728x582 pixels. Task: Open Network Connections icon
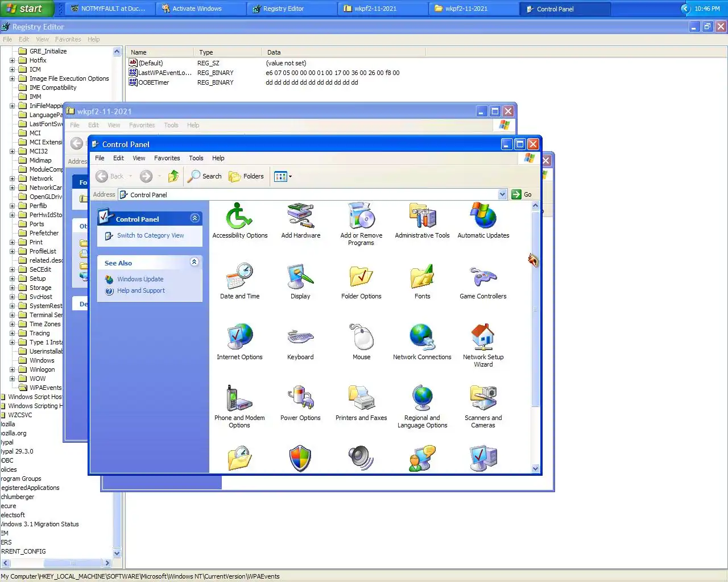422,342
